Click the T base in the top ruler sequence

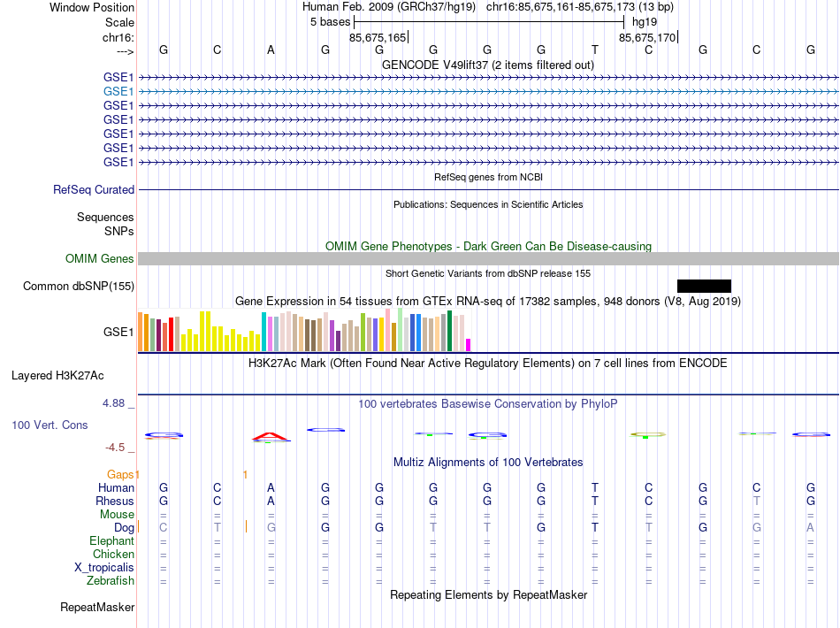coord(595,50)
